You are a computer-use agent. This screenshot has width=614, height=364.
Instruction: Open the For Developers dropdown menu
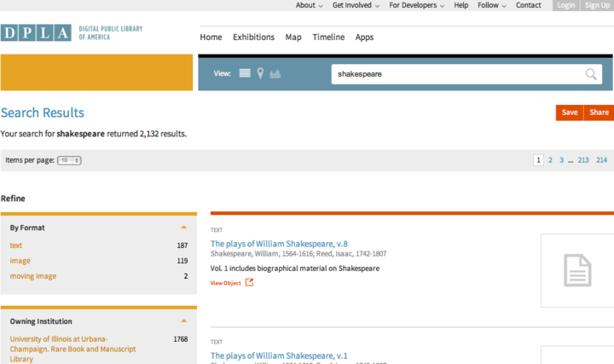pos(417,5)
